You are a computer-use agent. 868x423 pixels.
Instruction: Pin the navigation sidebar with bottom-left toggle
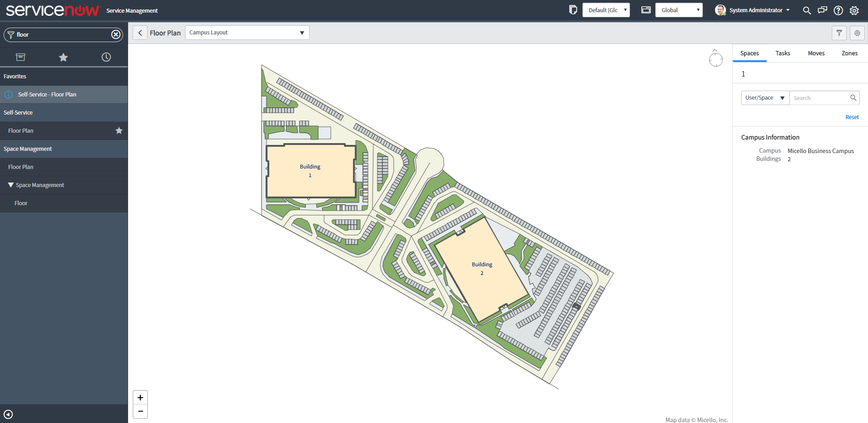(8, 414)
